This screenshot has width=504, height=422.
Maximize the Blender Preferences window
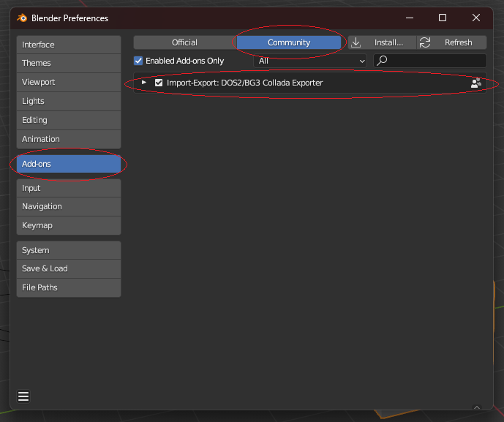[443, 18]
